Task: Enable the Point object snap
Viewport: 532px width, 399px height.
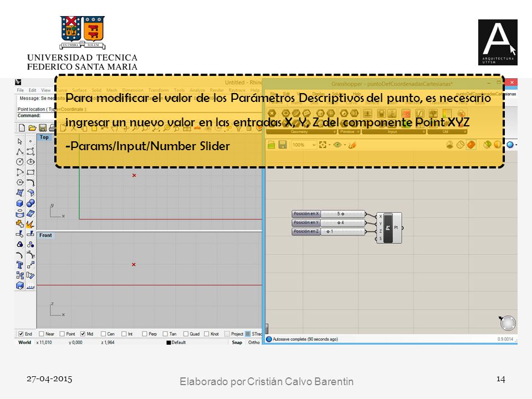Action: (x=62, y=334)
